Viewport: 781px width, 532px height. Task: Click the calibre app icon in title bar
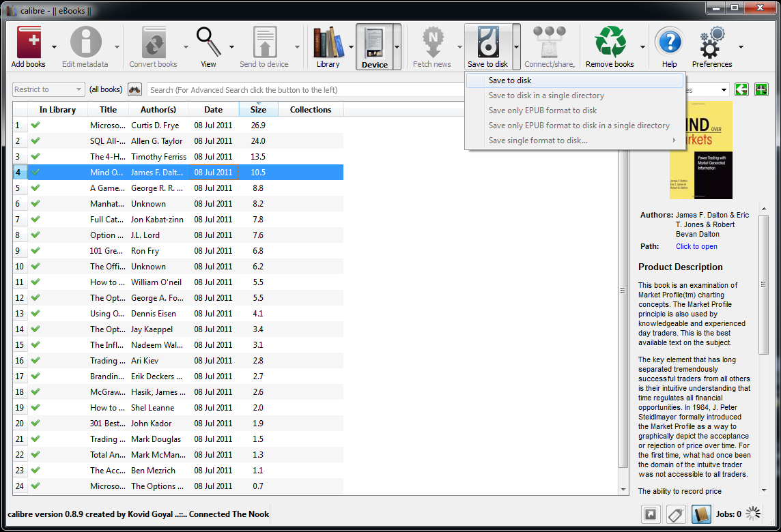click(11, 10)
